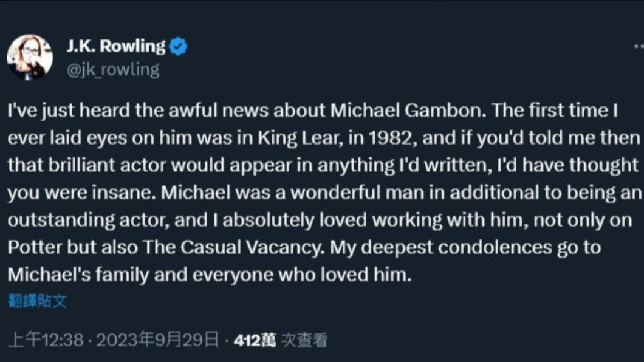Click the blue verified badge
The image size is (644, 362).
178,46
